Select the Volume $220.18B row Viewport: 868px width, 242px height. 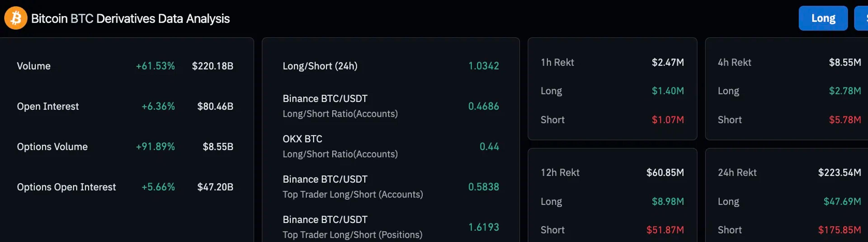(125, 66)
